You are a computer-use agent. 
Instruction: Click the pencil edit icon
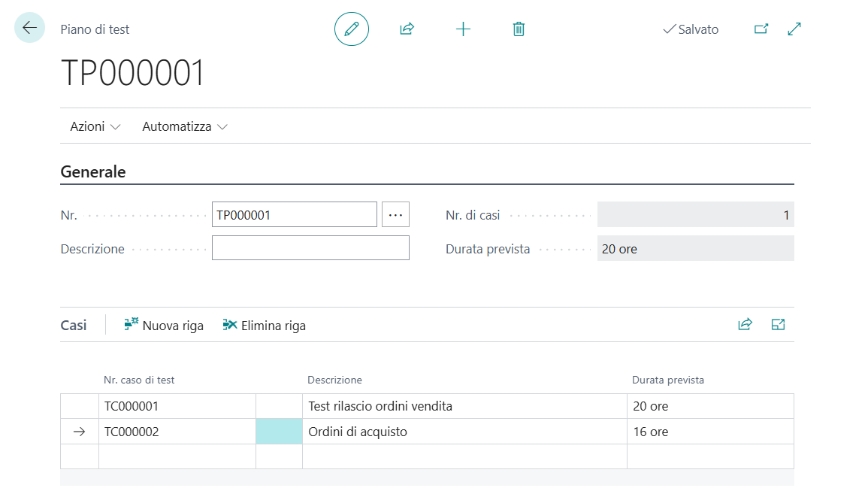[351, 29]
